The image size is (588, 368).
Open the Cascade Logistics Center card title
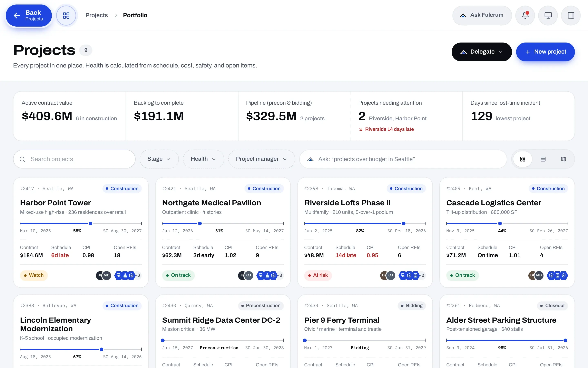(494, 203)
